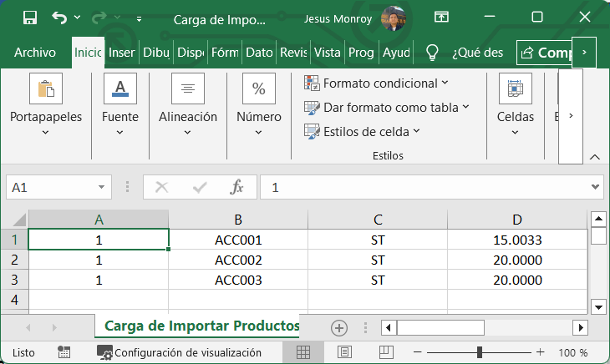Viewport: 610px width, 364px height.
Task: Switch to Page Break Preview view
Action: (x=385, y=352)
